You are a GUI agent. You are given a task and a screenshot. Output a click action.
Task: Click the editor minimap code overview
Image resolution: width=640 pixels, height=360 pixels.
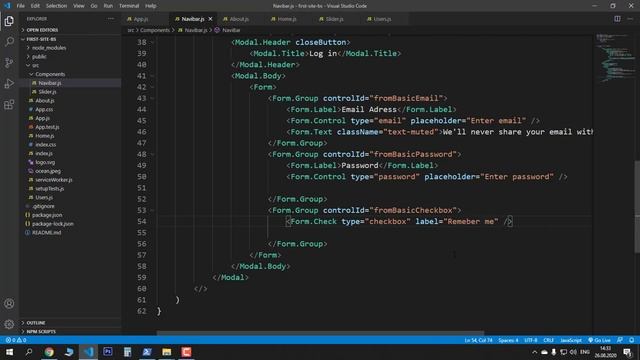[614, 57]
